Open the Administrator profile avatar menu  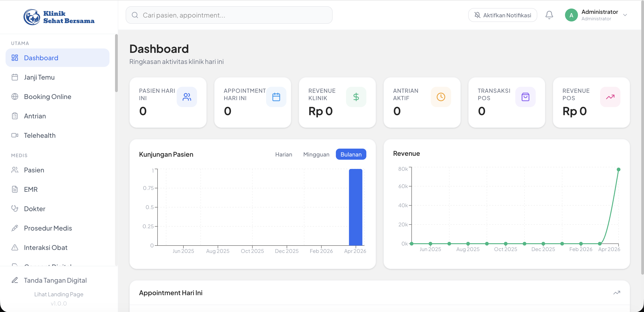click(571, 15)
